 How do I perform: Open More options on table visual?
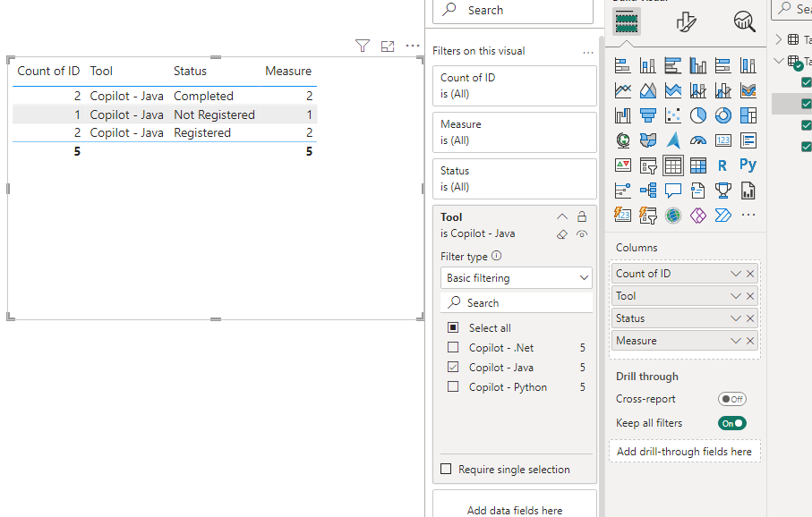tap(413, 46)
